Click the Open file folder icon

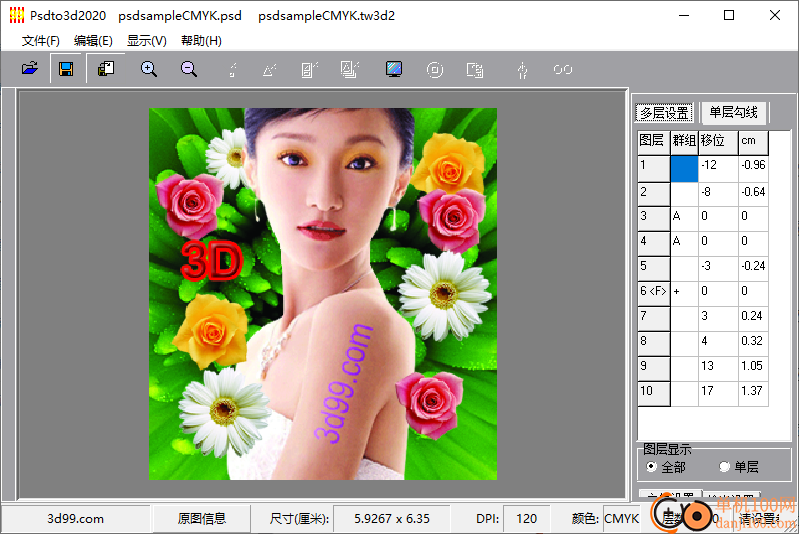[30, 69]
